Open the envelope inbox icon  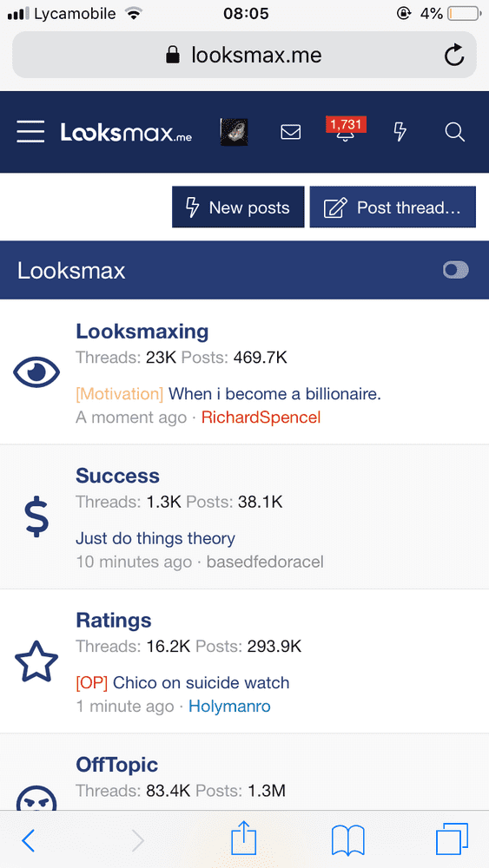point(291,132)
